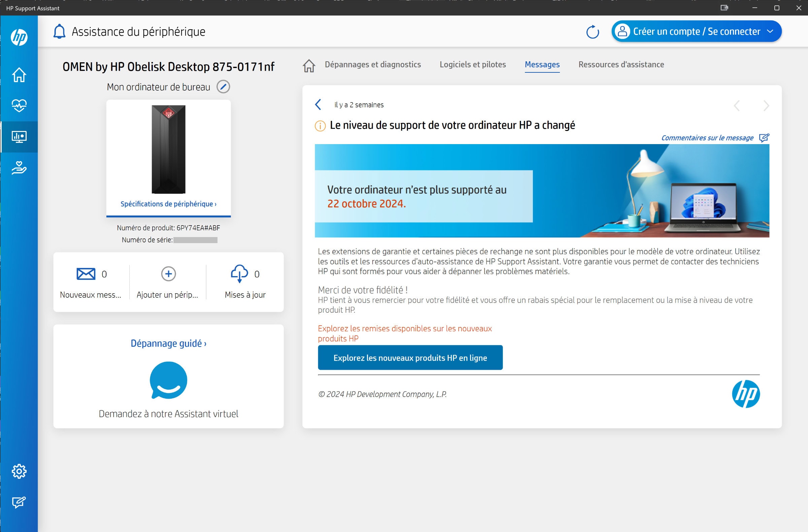Open Dépannages et diagnostics tab
Viewport: 808px width, 532px height.
(373, 65)
